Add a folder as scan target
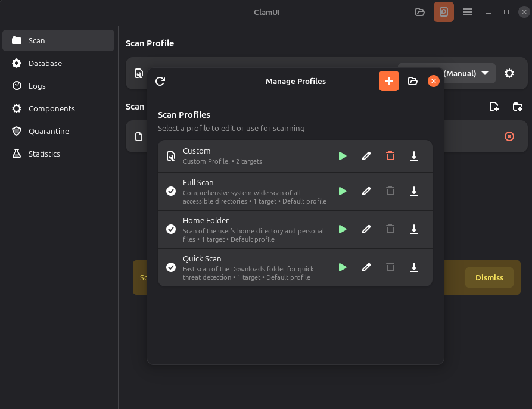Viewport: 532px width, 409px height. [x=517, y=107]
